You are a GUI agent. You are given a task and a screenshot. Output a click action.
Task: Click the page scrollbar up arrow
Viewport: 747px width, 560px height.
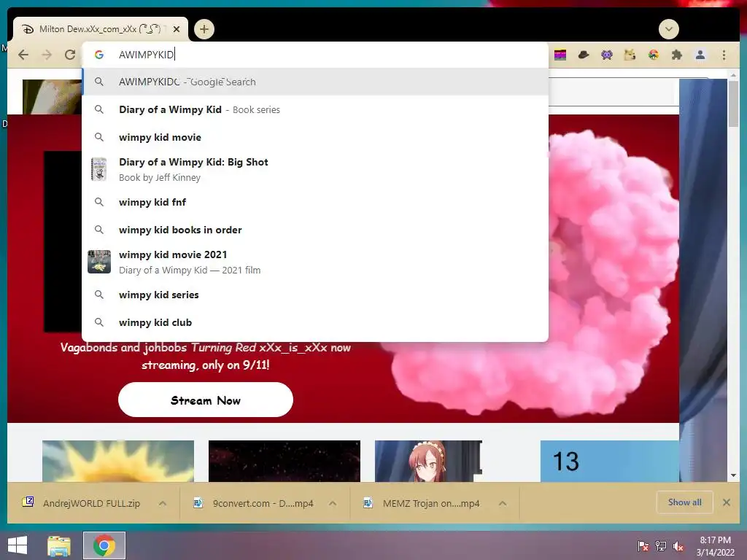pyautogui.click(x=733, y=75)
